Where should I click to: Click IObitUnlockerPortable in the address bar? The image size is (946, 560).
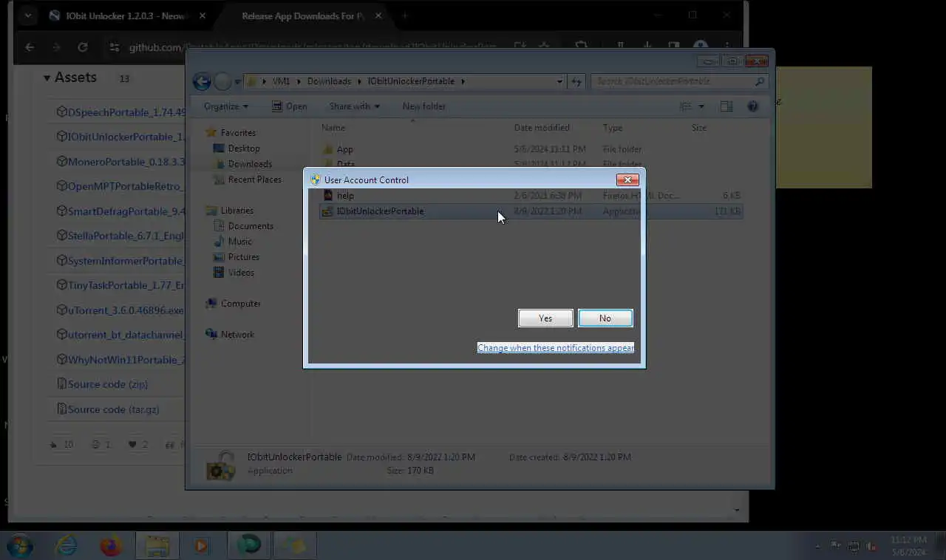point(411,81)
